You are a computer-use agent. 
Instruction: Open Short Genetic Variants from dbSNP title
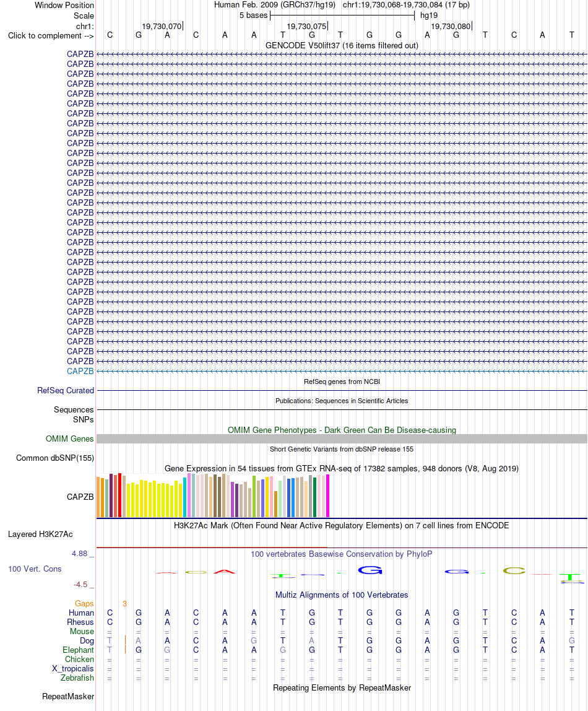342,450
